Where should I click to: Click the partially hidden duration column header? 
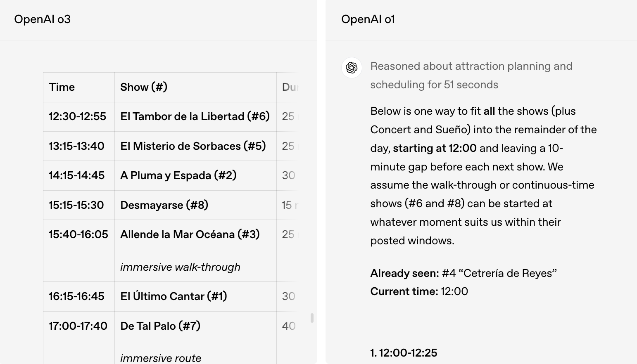pyautogui.click(x=289, y=87)
